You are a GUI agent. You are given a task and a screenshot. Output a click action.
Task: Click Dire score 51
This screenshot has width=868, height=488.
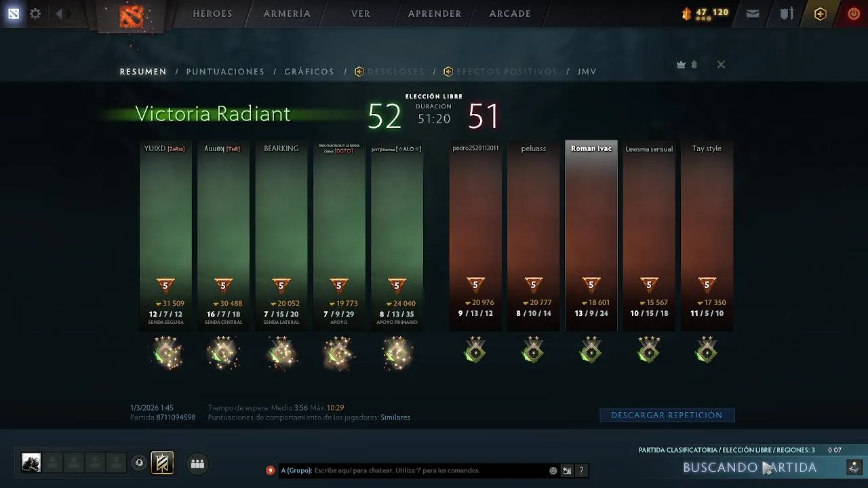tap(484, 117)
